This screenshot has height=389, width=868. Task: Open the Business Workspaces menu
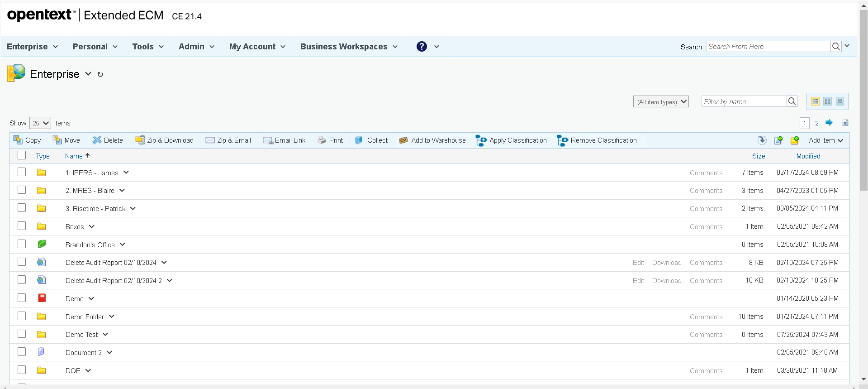[x=349, y=47]
